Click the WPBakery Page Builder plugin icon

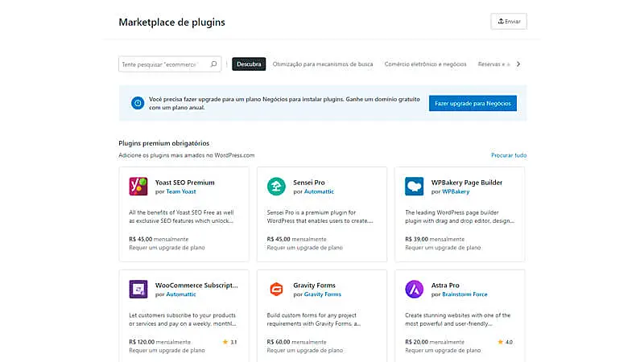(x=414, y=187)
